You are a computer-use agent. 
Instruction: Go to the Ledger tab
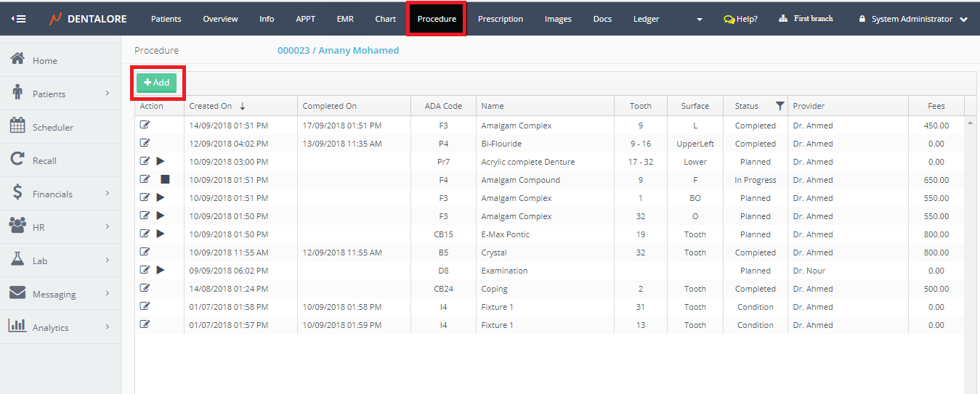646,19
